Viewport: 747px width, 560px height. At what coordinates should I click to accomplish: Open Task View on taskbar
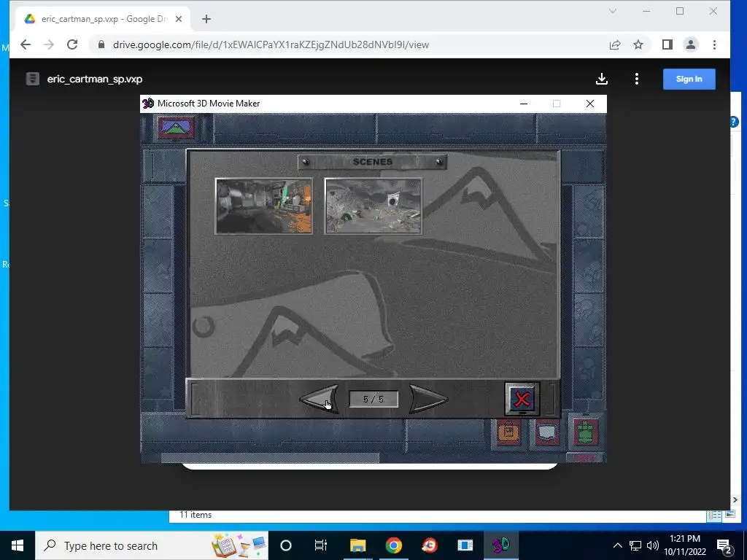click(x=321, y=545)
